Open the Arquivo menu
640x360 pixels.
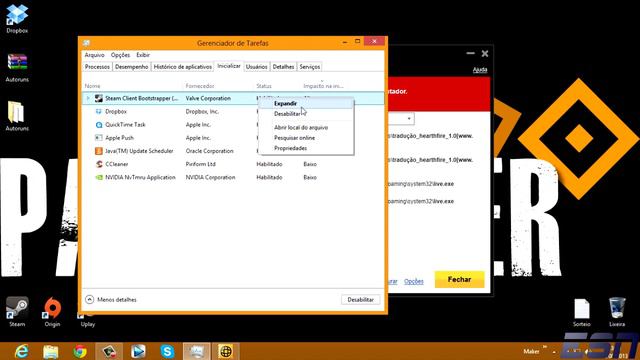[94, 55]
